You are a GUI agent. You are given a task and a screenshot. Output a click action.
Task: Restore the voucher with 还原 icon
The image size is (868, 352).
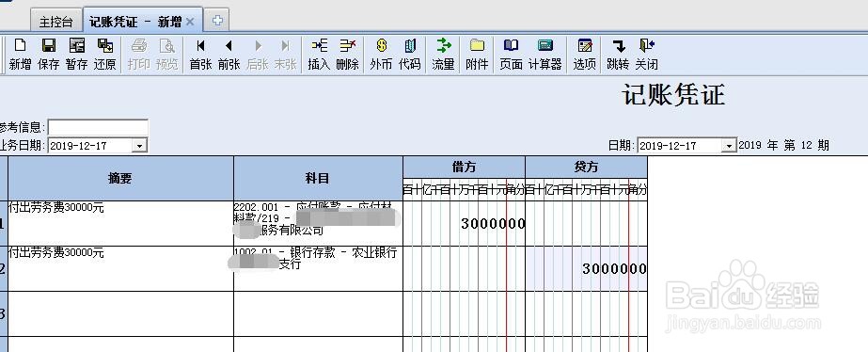tap(104, 54)
